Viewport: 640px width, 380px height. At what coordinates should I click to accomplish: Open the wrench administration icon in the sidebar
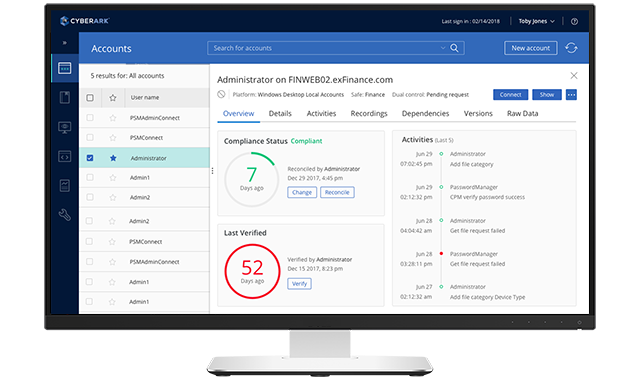tap(64, 215)
